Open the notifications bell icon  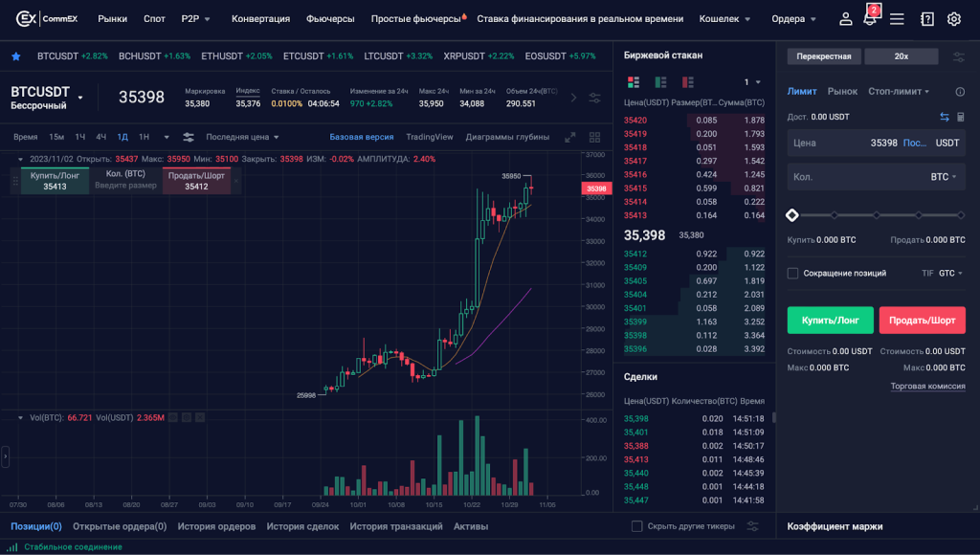pos(870,19)
